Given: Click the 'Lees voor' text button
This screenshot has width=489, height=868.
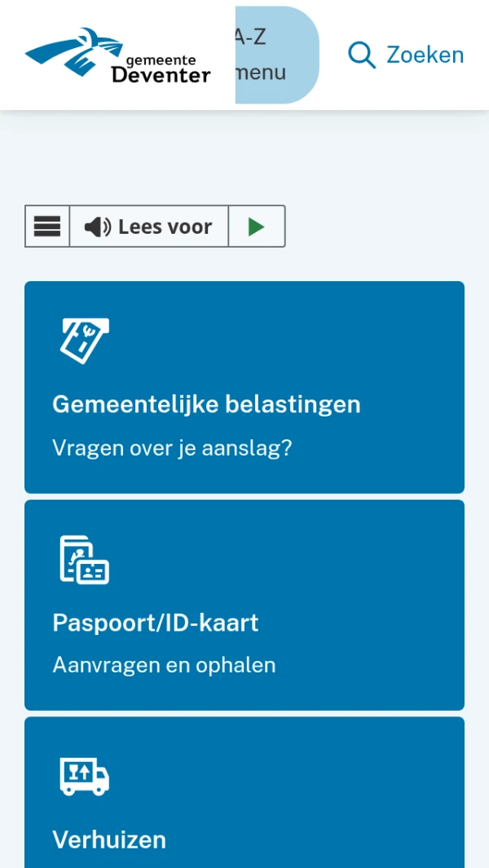Looking at the screenshot, I should 165,227.
